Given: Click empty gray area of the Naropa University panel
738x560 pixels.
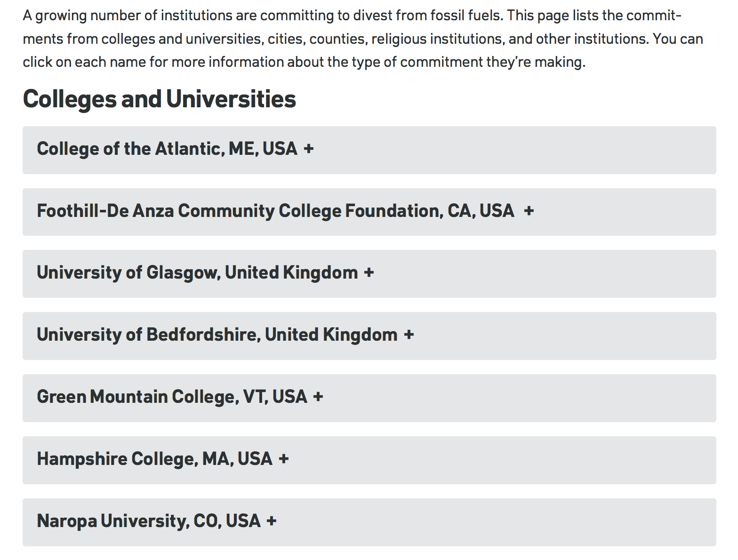Looking at the screenshot, I should [518, 522].
